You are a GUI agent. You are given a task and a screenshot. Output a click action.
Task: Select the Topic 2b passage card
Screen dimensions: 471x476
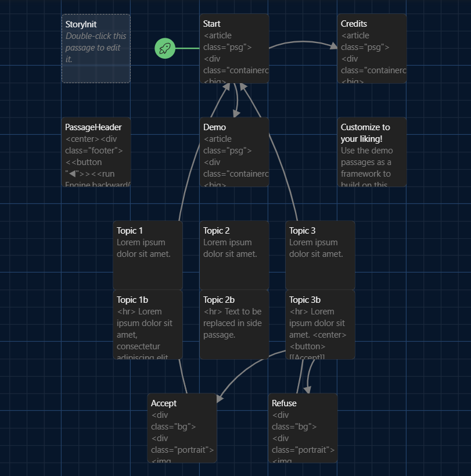pos(235,324)
